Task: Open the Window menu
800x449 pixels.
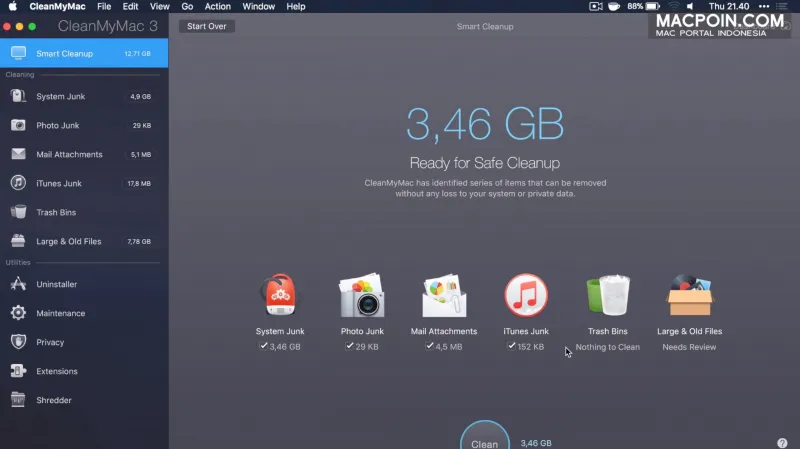Action: [x=259, y=6]
